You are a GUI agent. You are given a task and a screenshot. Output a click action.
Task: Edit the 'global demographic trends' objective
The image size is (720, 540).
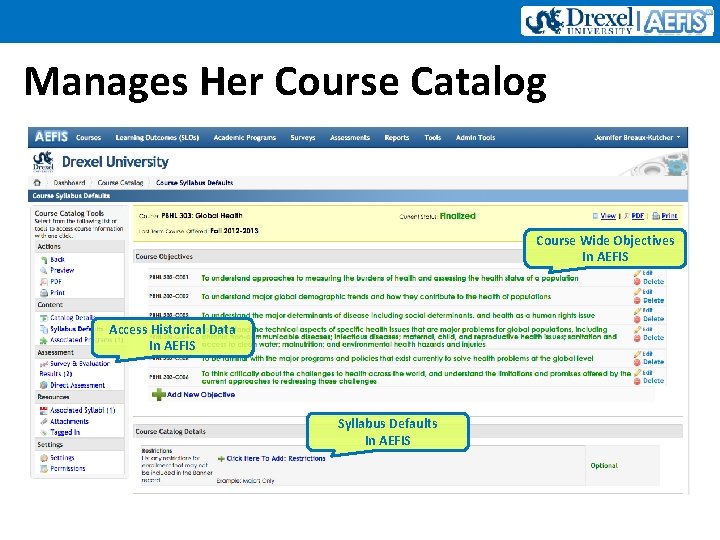647,292
